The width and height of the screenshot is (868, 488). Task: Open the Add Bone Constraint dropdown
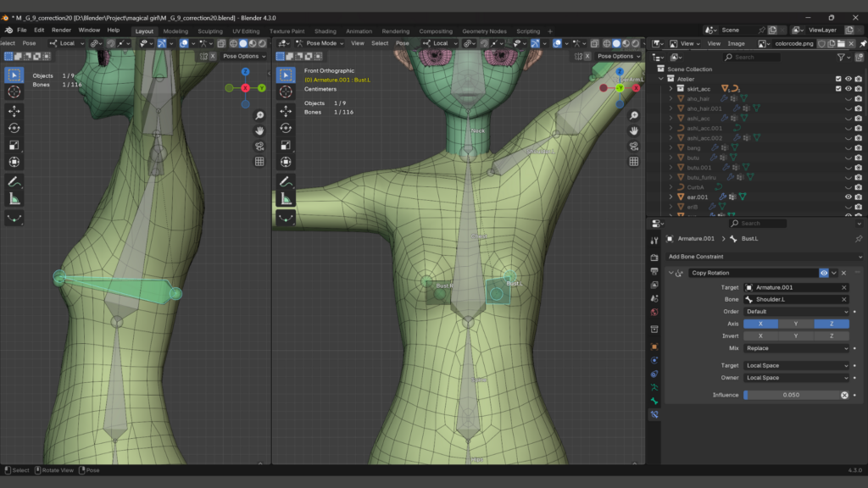(x=763, y=257)
